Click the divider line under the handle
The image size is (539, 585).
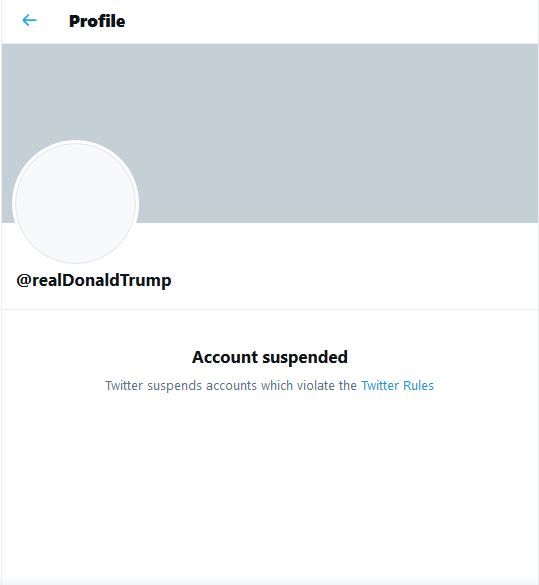(270, 309)
